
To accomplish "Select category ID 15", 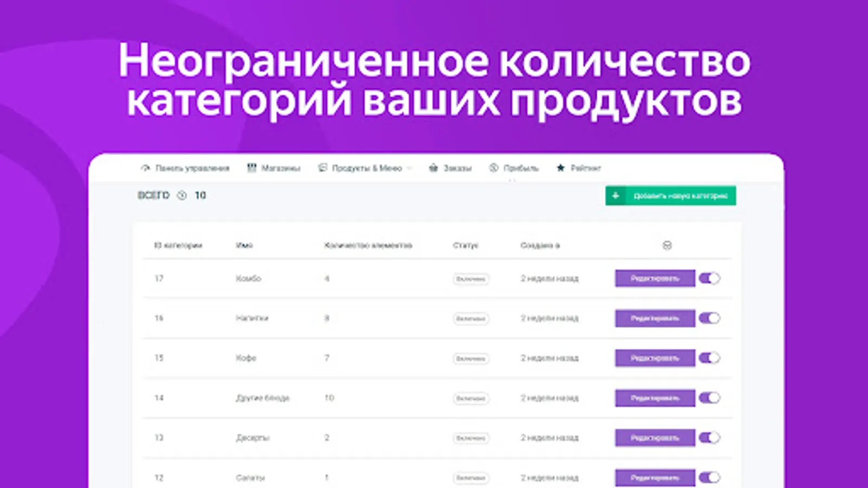I will pyautogui.click(x=159, y=358).
